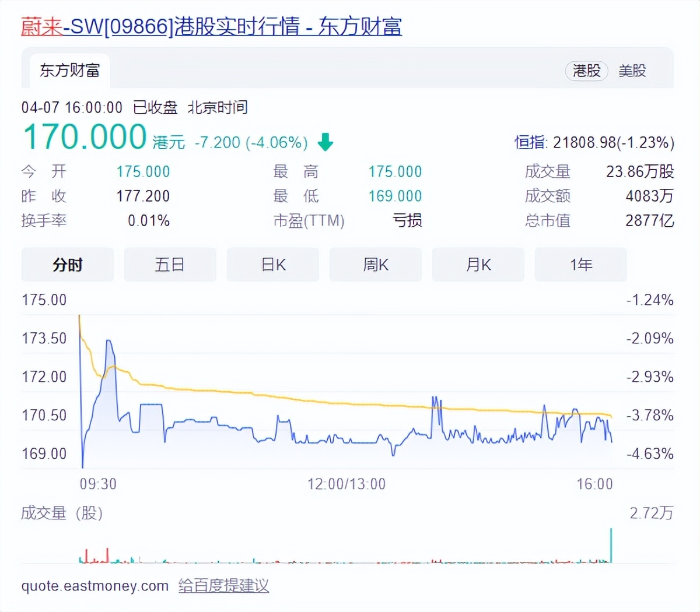700x612 pixels.
Task: Click the 今开 value 175.000
Action: 143,171
